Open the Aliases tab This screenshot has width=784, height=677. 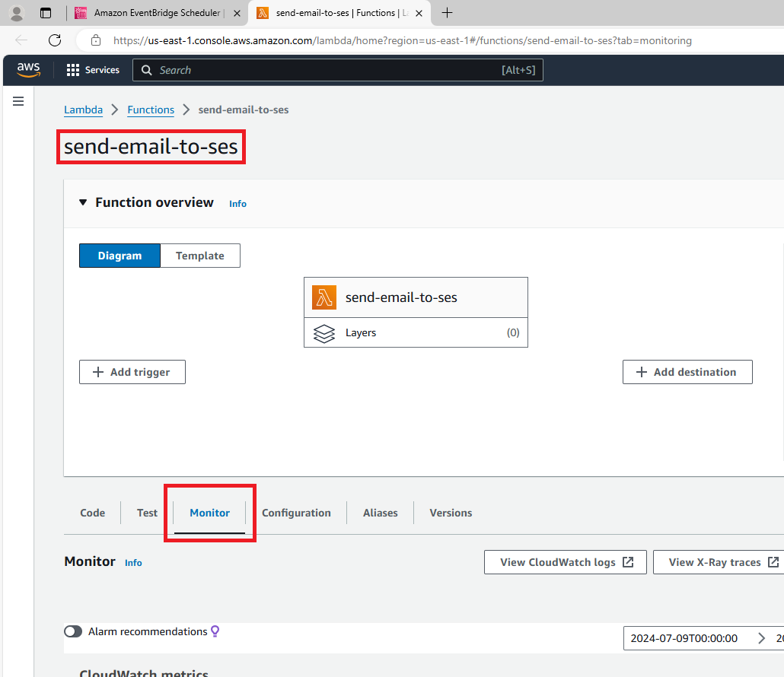pyautogui.click(x=381, y=513)
